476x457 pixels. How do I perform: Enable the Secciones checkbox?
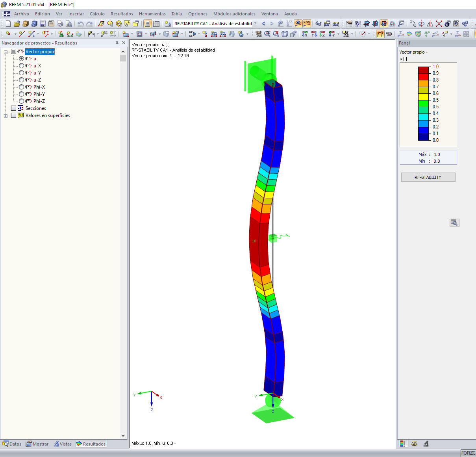tap(13, 108)
